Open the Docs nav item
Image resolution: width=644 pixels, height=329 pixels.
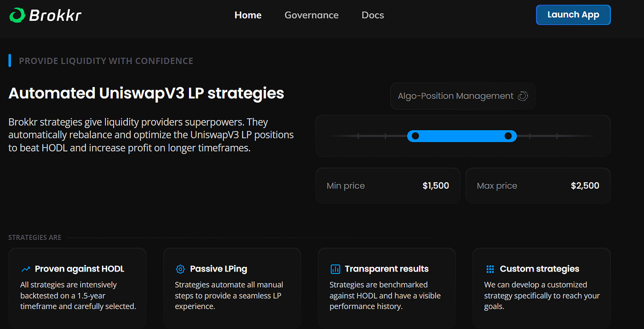(373, 15)
